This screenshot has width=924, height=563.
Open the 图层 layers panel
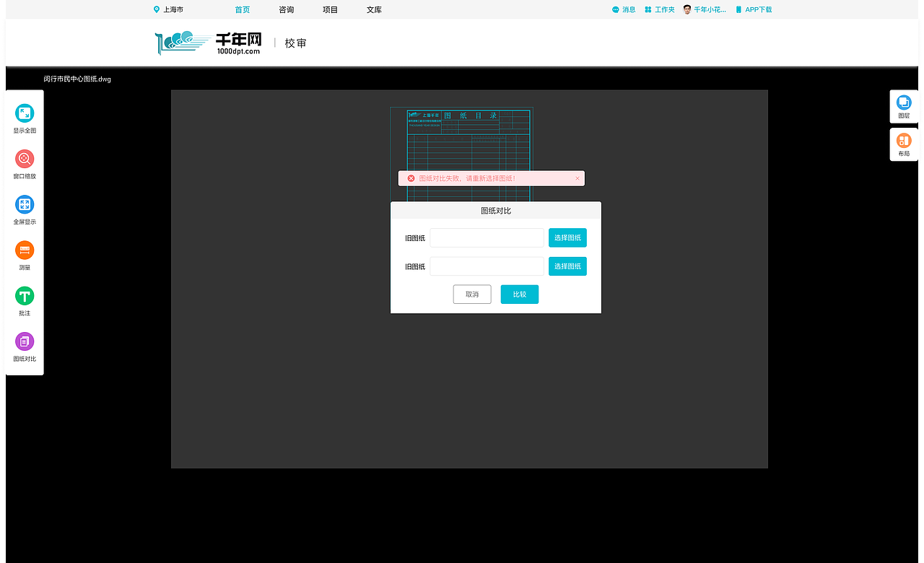click(x=904, y=107)
